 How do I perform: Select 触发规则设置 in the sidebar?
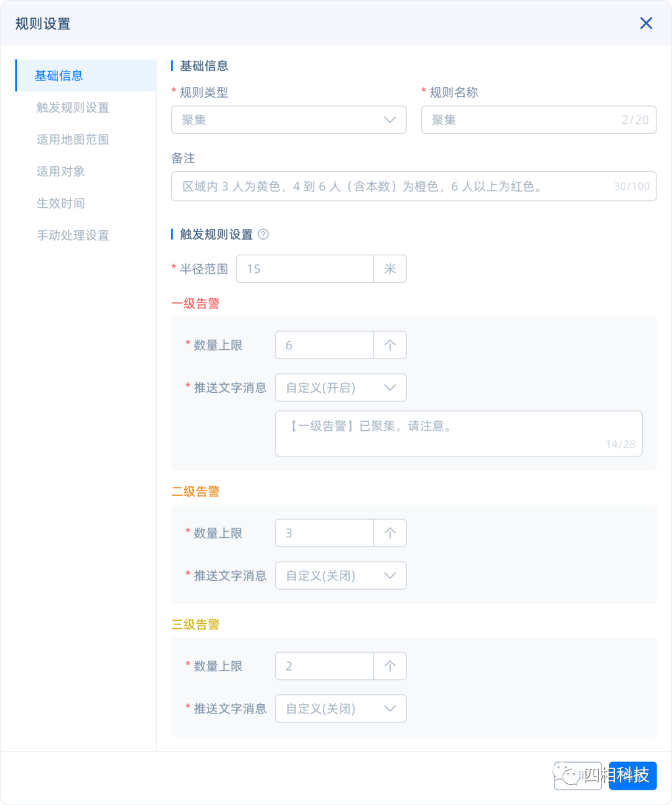(73, 107)
